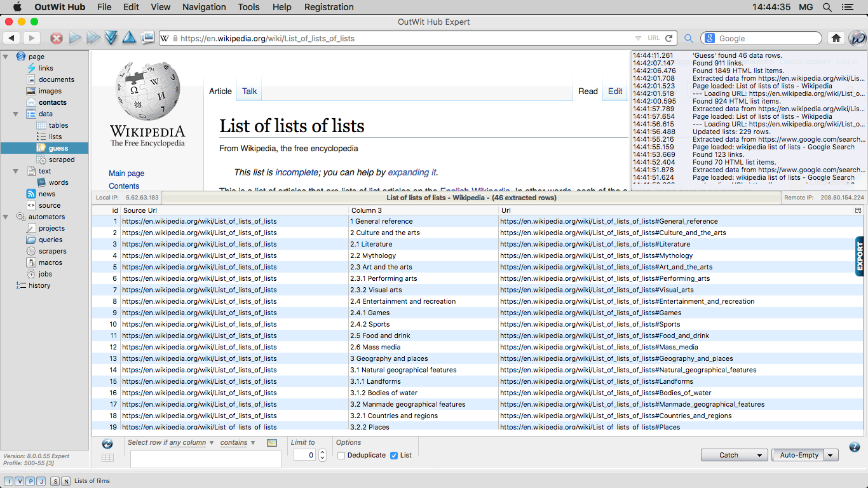This screenshot has height=488, width=868.
Task: Click the photo slideshow icon in toolbar
Action: (x=147, y=37)
